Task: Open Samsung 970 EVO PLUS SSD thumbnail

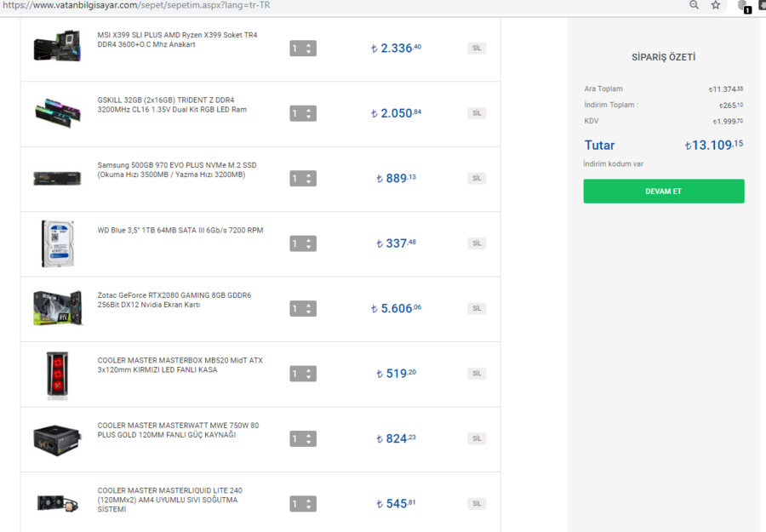Action: click(57, 178)
